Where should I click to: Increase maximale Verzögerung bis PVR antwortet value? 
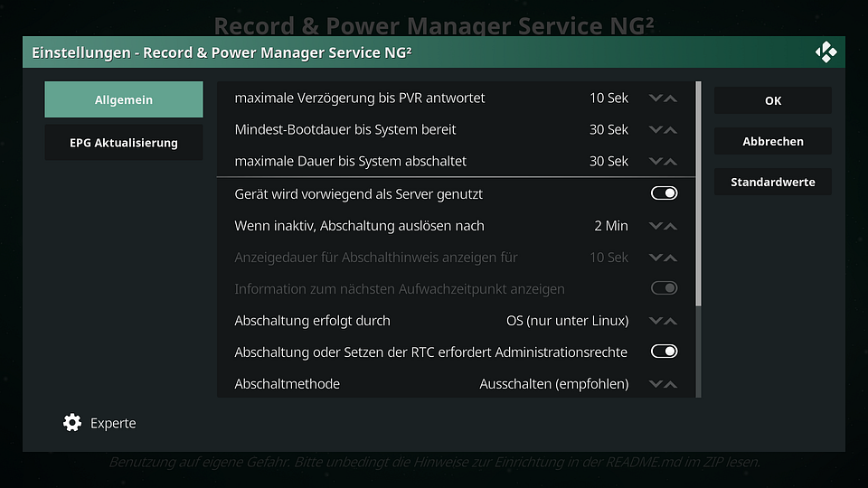point(670,99)
